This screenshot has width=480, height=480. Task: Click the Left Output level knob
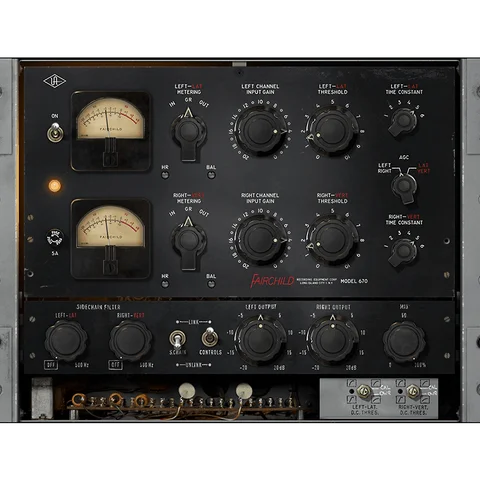(260, 341)
